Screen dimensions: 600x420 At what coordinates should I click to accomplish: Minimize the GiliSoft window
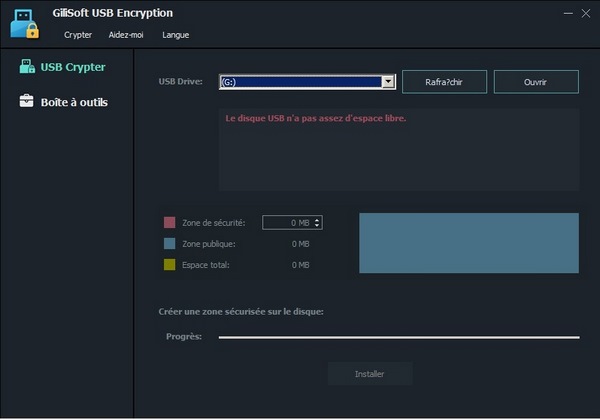pyautogui.click(x=568, y=13)
